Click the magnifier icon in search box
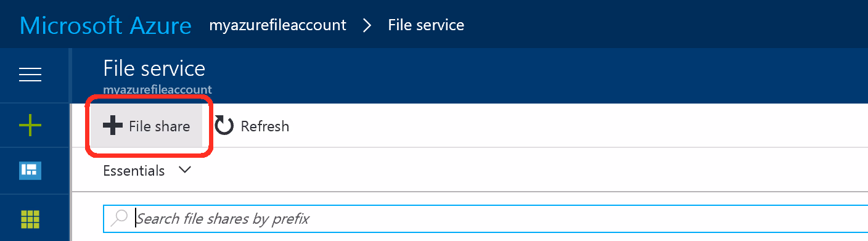 click(119, 217)
